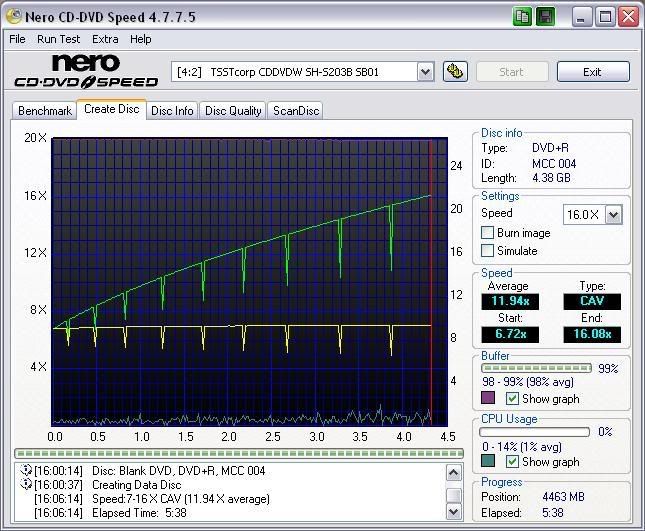Click the average speed 11.94x readout
The width and height of the screenshot is (645, 531).
click(510, 301)
